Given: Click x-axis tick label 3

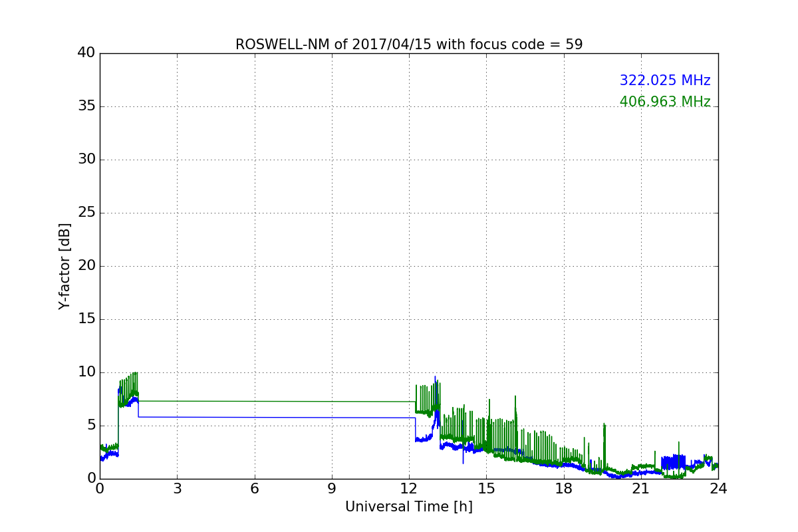Looking at the screenshot, I should click(177, 488).
